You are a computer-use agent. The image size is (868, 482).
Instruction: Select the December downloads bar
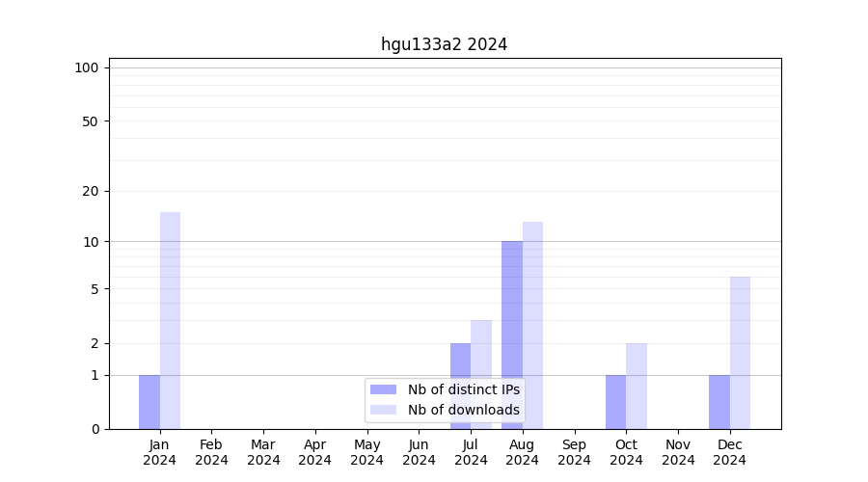click(x=740, y=353)
